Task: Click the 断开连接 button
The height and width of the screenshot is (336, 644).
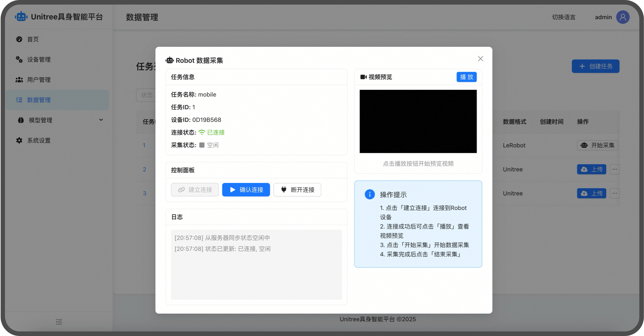Action: tap(297, 190)
